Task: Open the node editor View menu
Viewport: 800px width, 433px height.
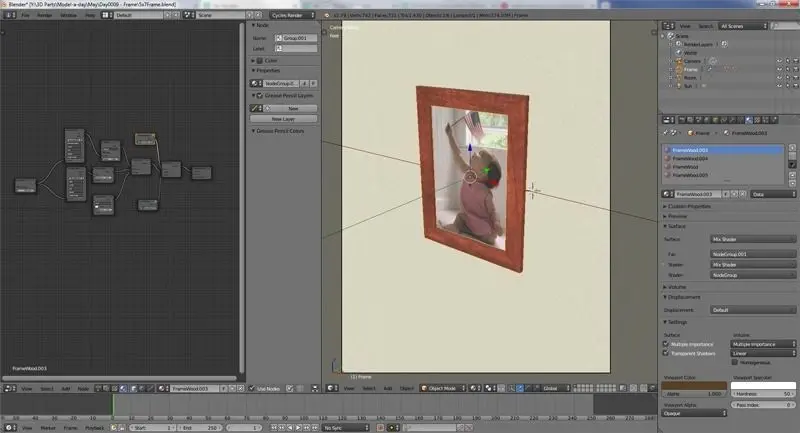Action: (27, 389)
